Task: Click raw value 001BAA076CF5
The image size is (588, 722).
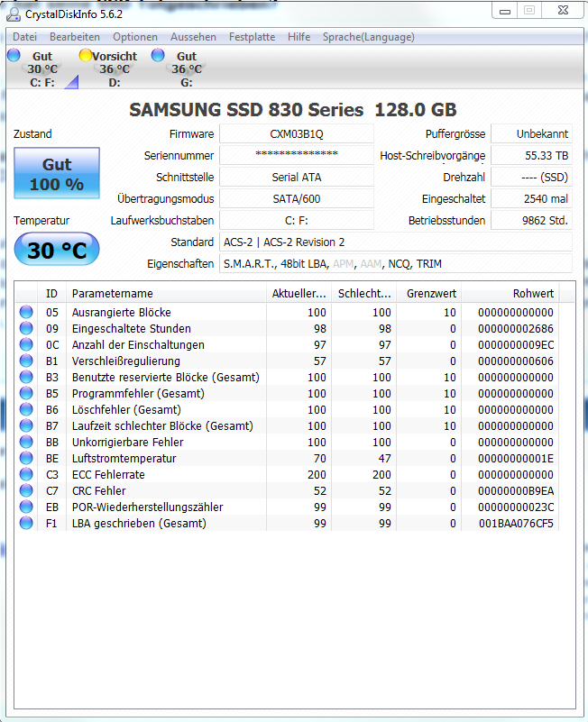Action: [x=516, y=523]
